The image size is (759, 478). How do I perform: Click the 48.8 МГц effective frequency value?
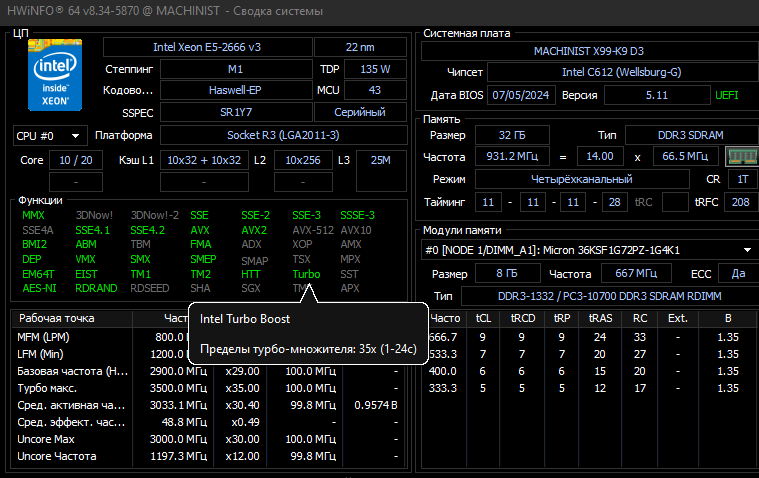pyautogui.click(x=184, y=422)
